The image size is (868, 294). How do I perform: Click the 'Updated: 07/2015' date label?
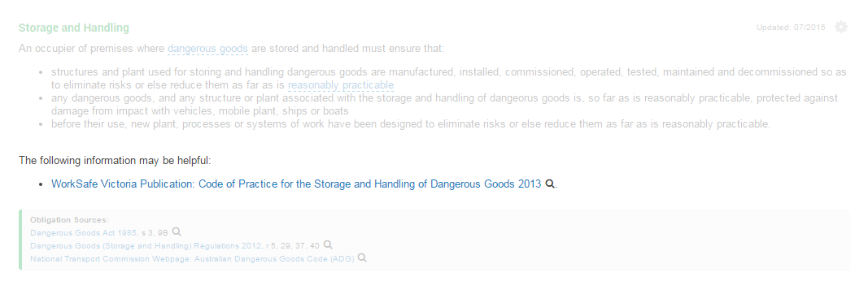(x=791, y=27)
